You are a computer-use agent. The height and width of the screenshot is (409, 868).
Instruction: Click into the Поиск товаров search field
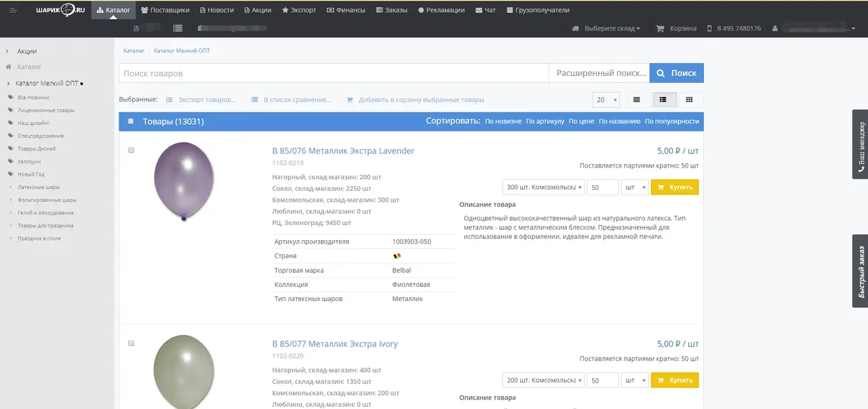pyautogui.click(x=334, y=73)
